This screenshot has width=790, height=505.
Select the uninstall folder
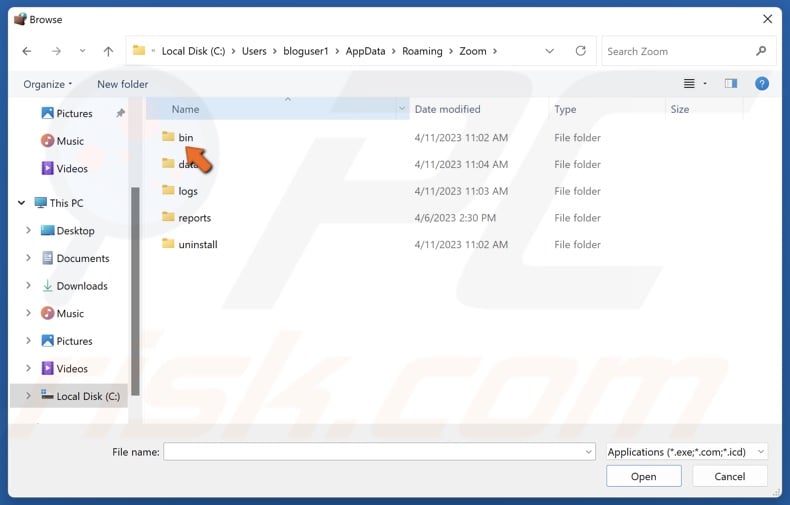(x=198, y=244)
